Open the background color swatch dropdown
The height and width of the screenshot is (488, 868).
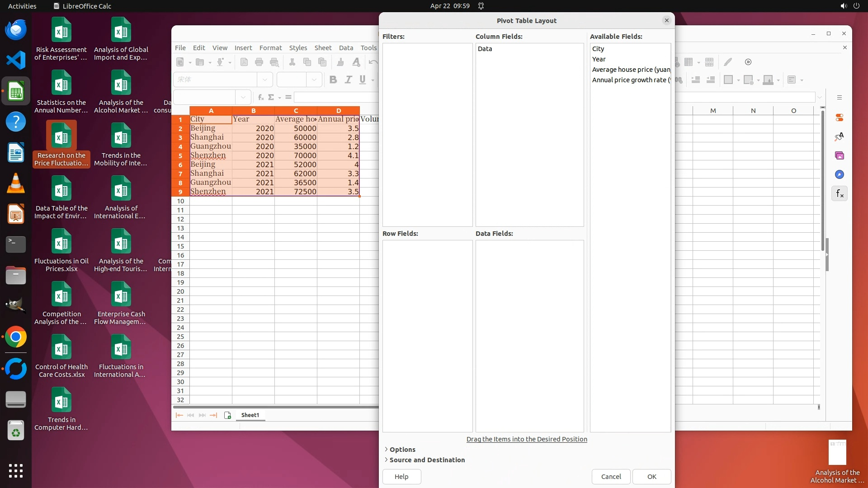click(778, 80)
